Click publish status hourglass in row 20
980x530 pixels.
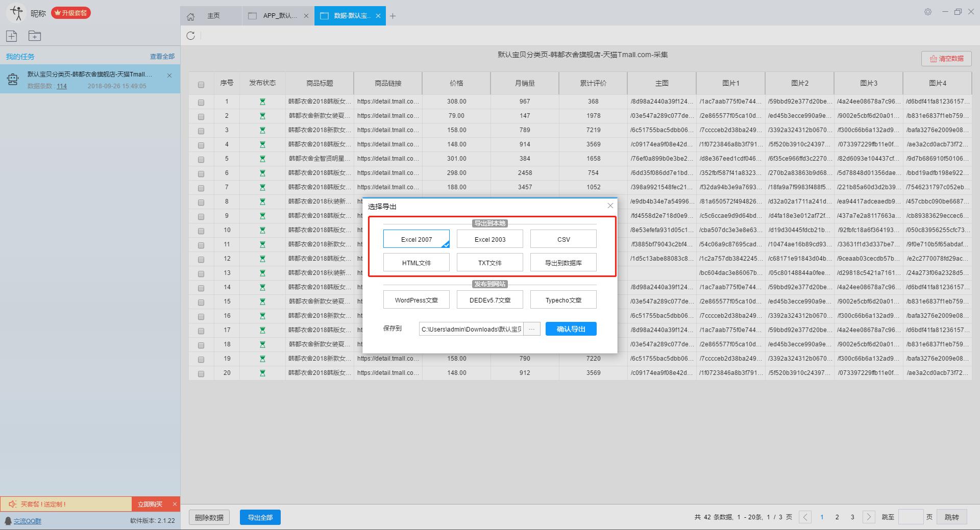(262, 373)
